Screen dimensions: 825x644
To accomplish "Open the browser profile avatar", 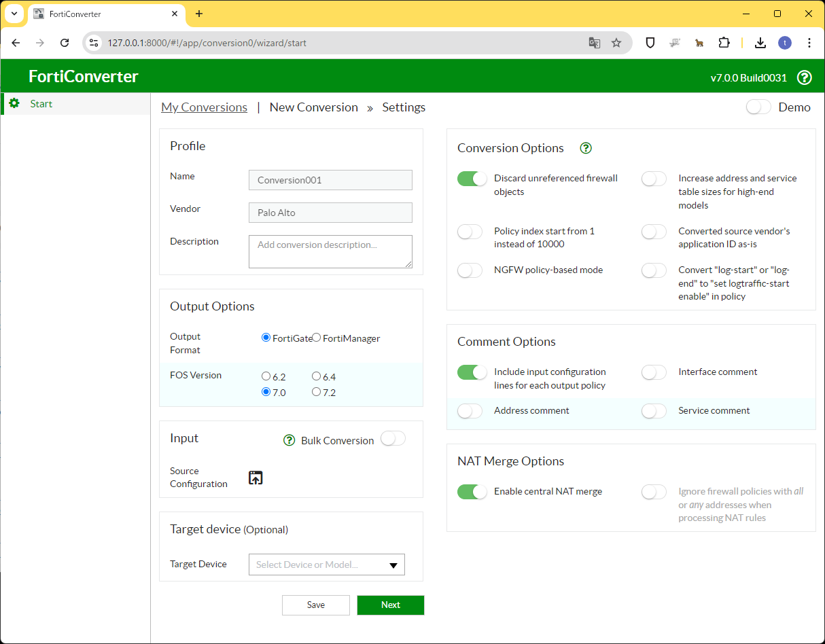I will coord(785,43).
